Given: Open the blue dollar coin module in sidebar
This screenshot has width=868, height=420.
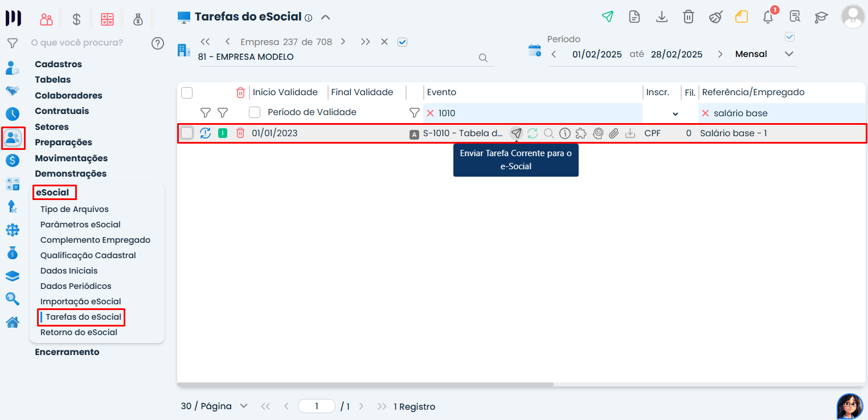Looking at the screenshot, I should click(13, 160).
